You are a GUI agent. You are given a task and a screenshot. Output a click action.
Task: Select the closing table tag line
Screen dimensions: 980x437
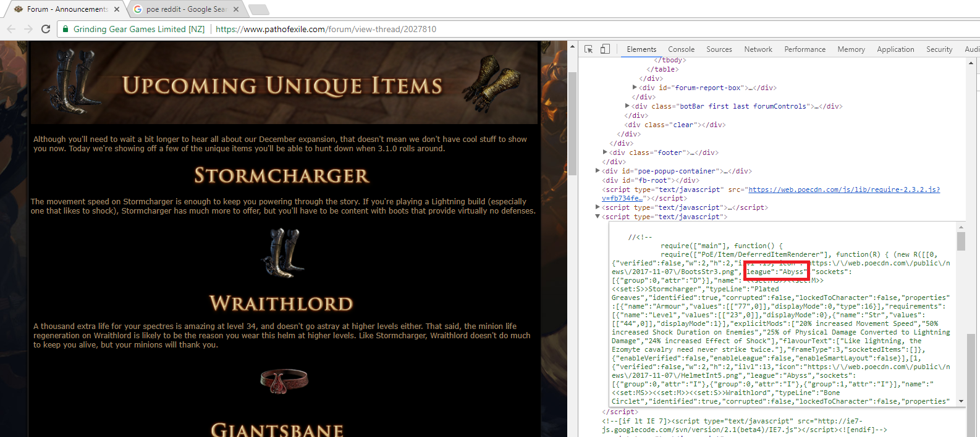[662, 69]
